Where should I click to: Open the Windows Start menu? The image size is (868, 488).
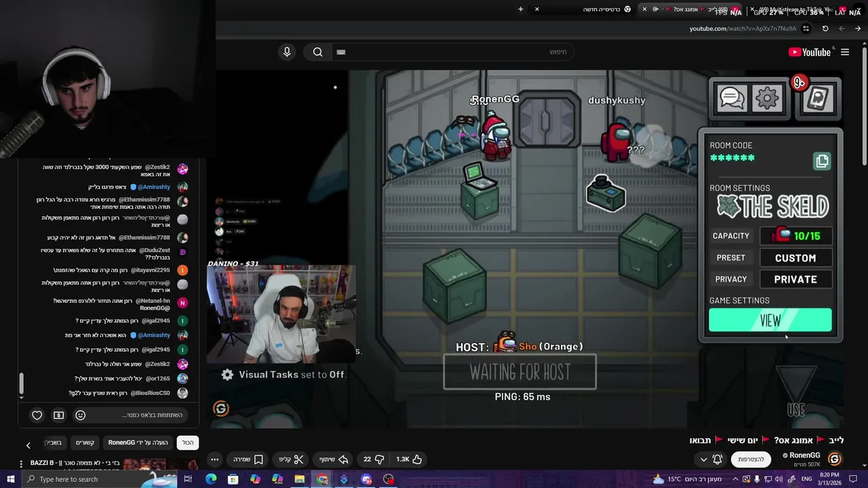click(x=11, y=479)
